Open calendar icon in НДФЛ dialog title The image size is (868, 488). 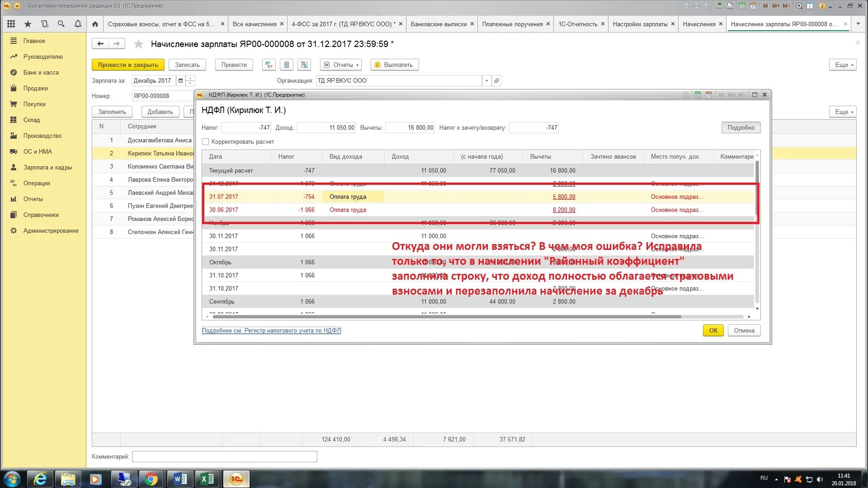(x=708, y=95)
